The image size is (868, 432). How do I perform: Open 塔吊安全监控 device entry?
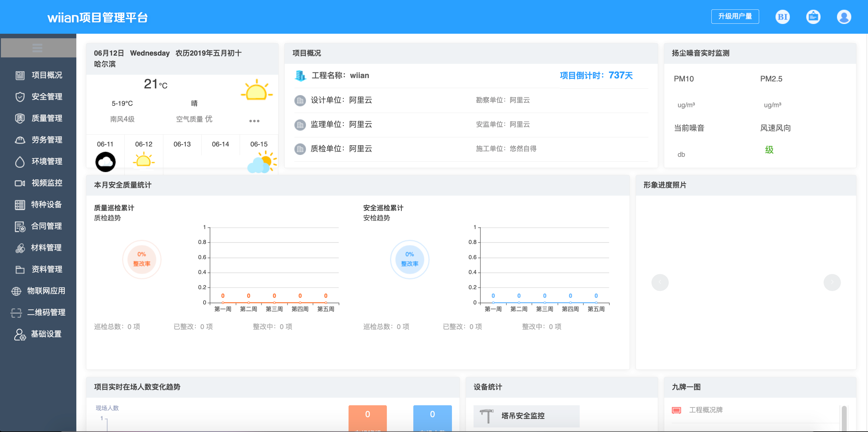(x=526, y=416)
